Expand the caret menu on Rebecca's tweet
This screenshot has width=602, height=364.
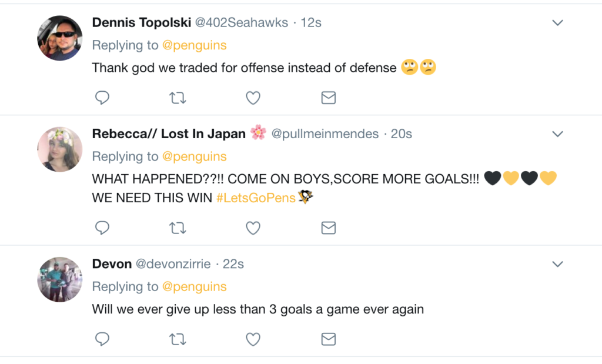coord(557,134)
